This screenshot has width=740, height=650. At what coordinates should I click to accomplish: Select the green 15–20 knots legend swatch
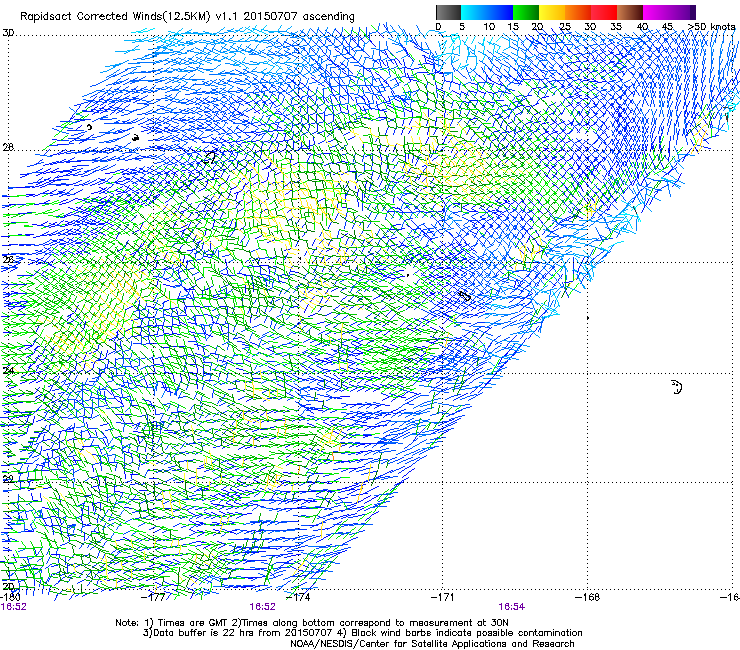pos(526,12)
